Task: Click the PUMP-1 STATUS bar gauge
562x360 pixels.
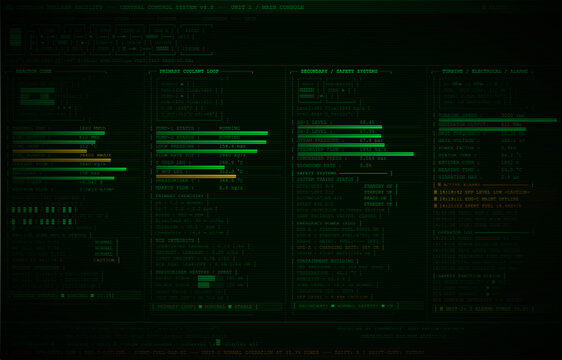Action: coord(212,133)
